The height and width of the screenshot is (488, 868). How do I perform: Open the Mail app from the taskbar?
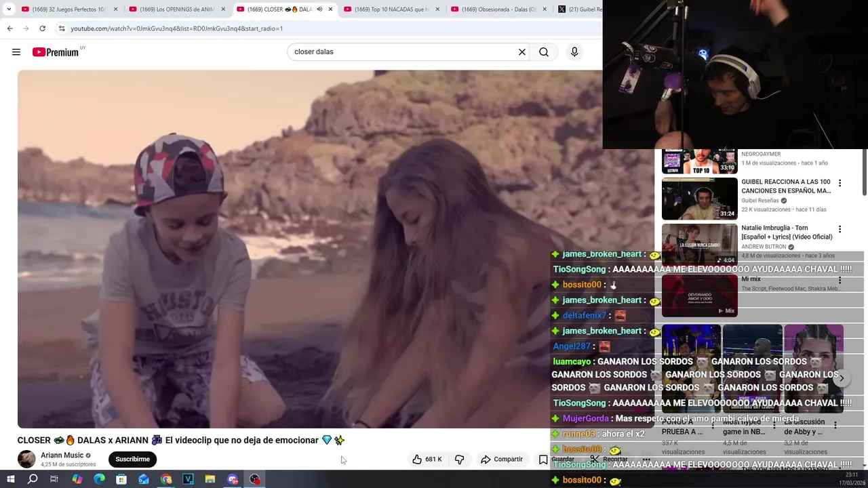[x=144, y=479]
